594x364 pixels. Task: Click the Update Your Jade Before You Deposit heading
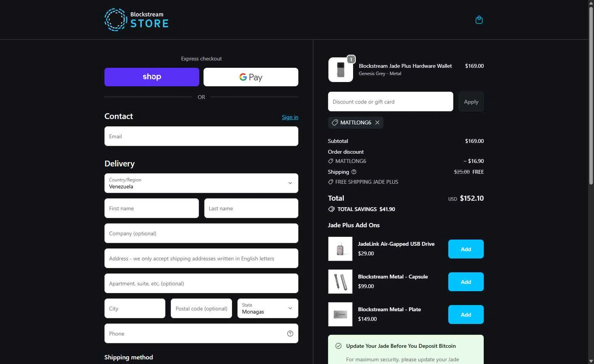tap(401, 346)
